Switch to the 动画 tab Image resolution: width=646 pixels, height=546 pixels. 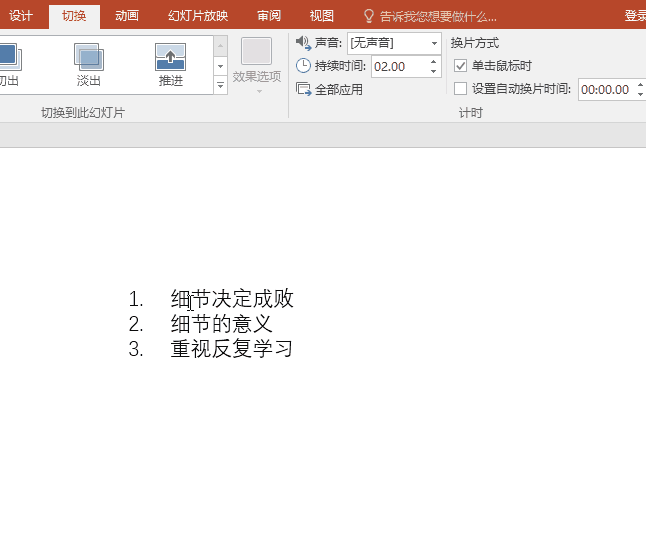127,16
